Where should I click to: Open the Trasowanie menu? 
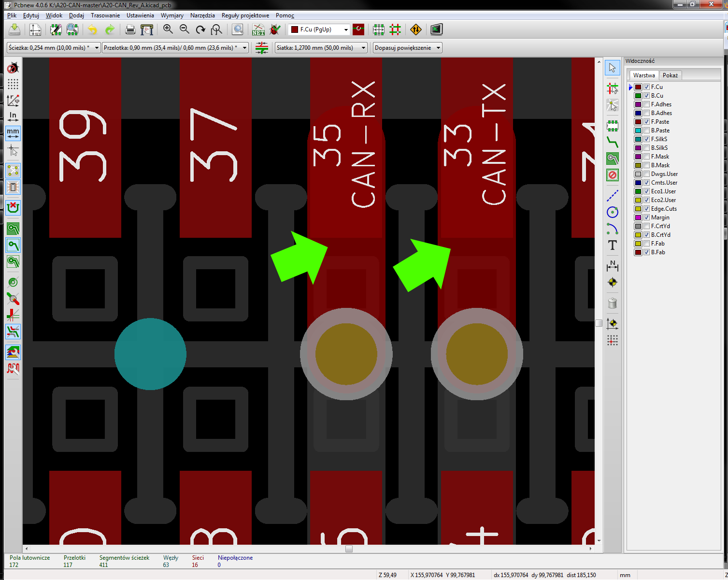coord(105,15)
